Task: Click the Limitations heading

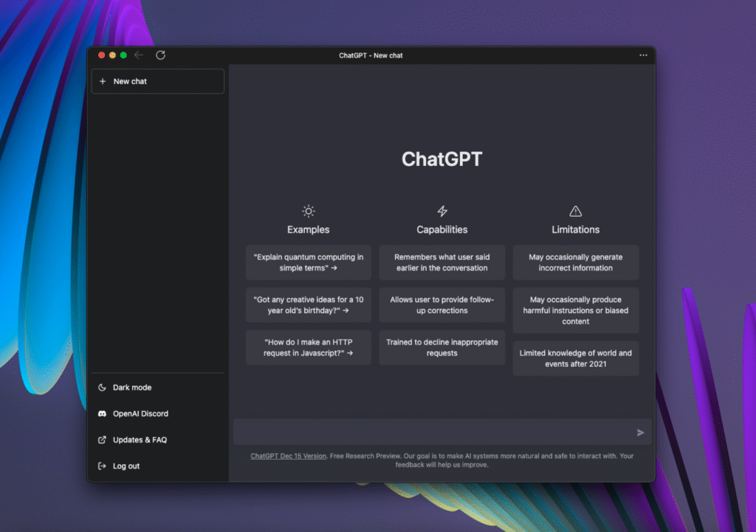Action: click(576, 230)
